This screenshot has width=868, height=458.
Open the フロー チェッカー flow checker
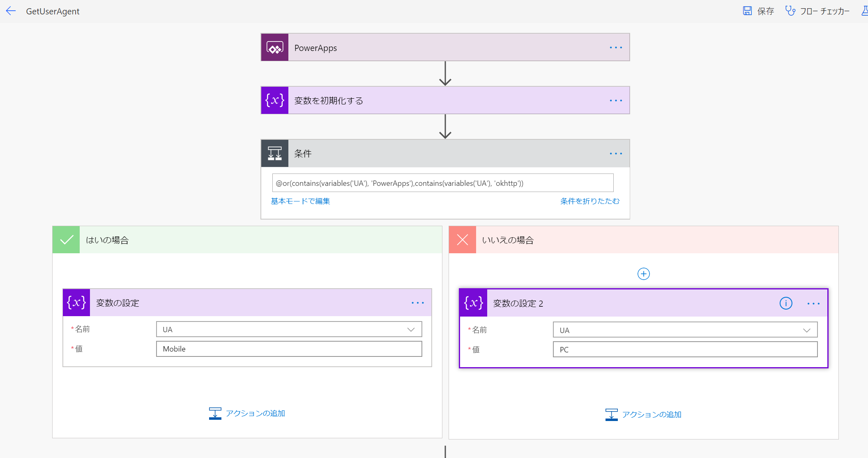click(x=817, y=11)
